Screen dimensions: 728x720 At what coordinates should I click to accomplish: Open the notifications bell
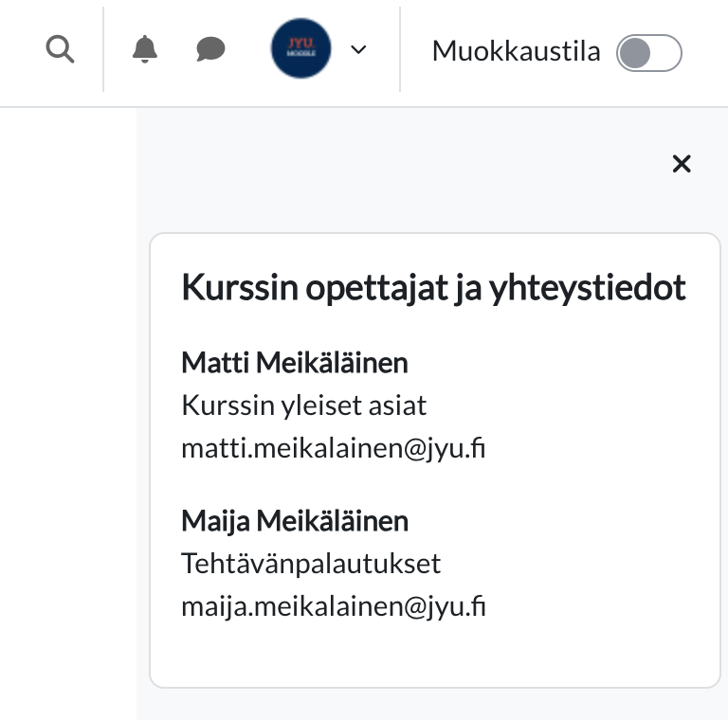144,49
